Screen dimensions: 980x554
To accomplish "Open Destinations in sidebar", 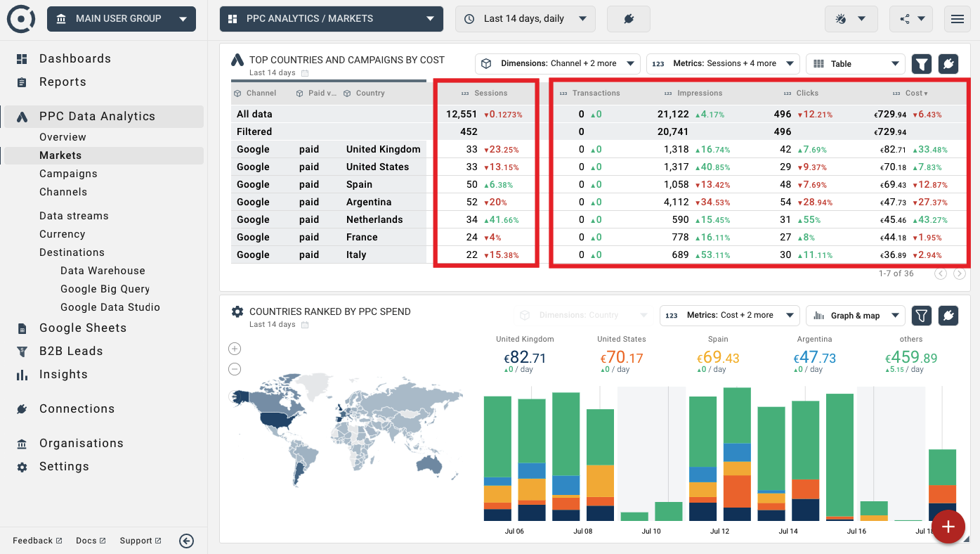I will tap(72, 252).
